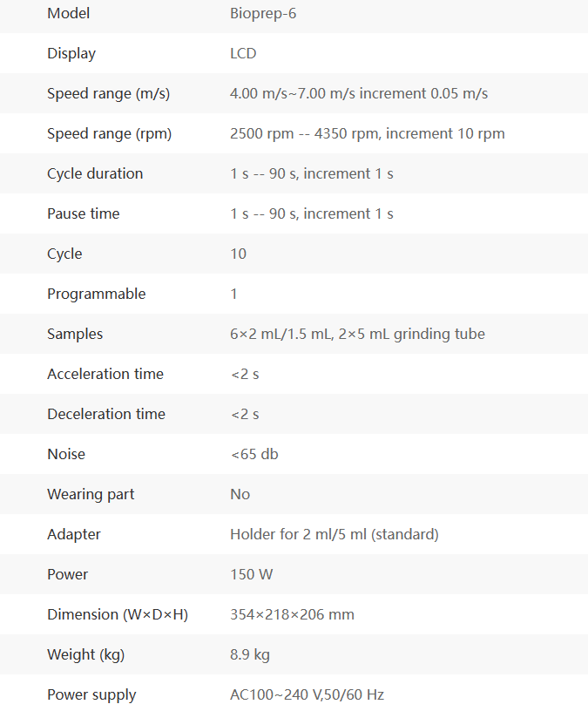Click the Cycle duration label
588x711 pixels.
pyautogui.click(x=95, y=173)
